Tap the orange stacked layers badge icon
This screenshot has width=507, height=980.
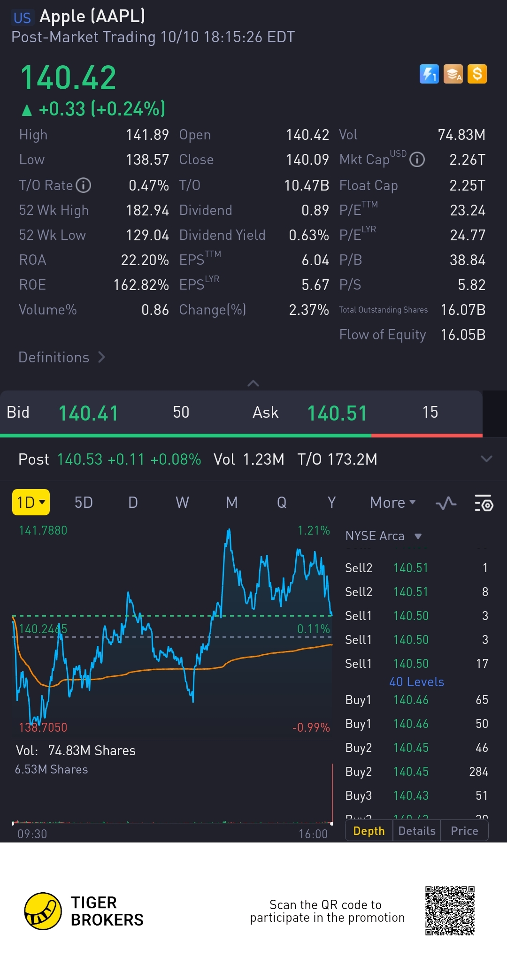click(453, 74)
